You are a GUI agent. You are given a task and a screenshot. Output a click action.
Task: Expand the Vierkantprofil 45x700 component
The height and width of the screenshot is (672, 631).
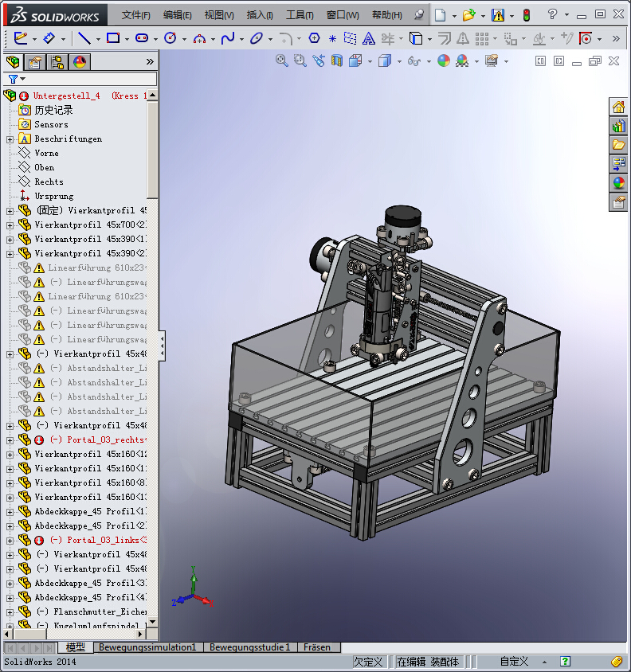click(10, 225)
